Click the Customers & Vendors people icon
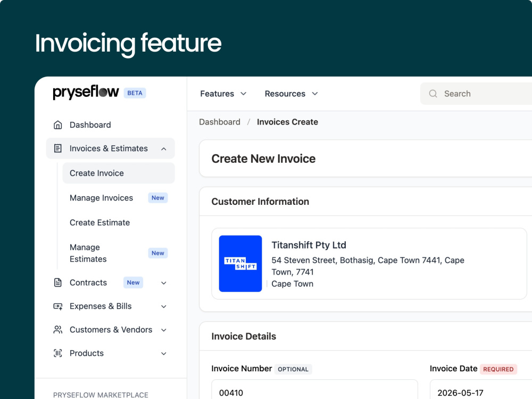 [x=57, y=330]
